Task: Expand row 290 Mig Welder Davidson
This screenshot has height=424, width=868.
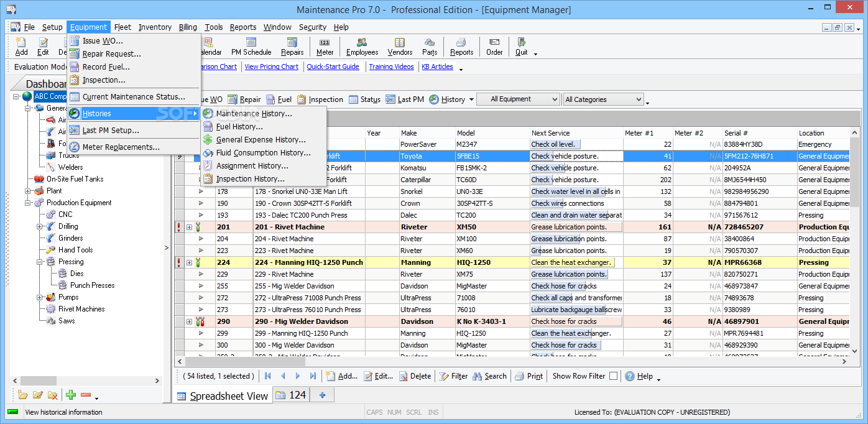Action: [189, 321]
